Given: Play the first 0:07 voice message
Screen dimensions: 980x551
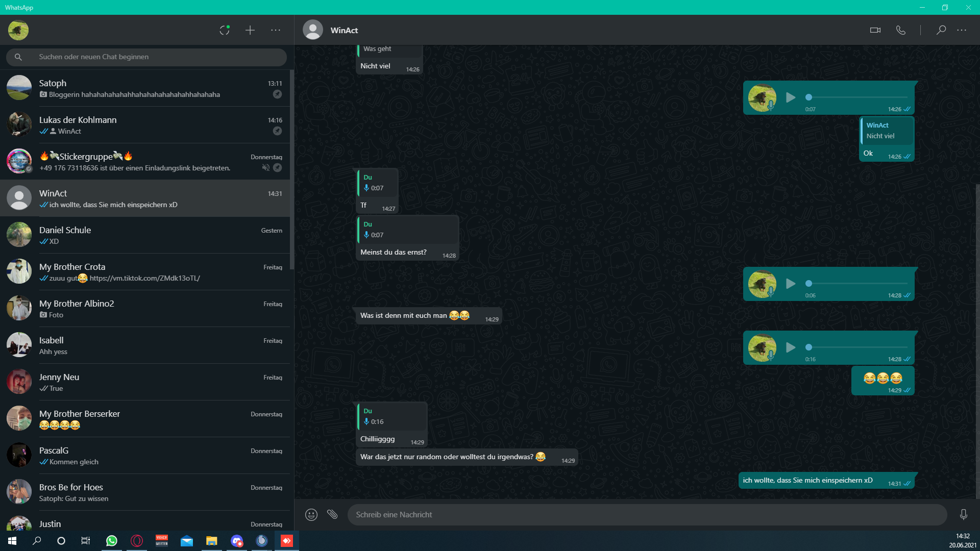Looking at the screenshot, I should pos(791,97).
